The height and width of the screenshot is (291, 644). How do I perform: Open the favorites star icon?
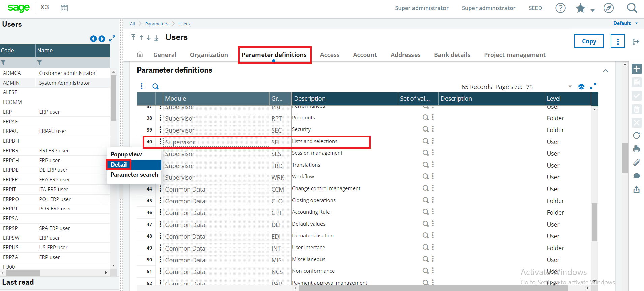pyautogui.click(x=580, y=8)
